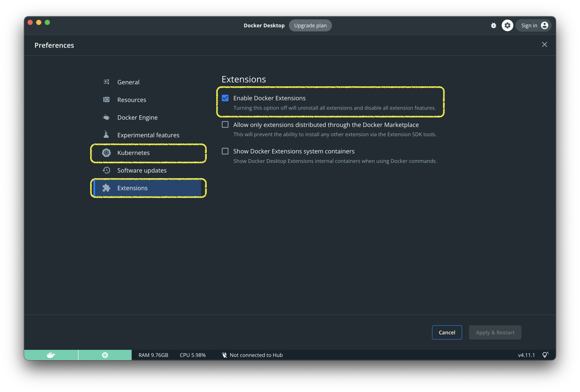Select Experimental features section
Image resolution: width=580 pixels, height=392 pixels.
[148, 135]
